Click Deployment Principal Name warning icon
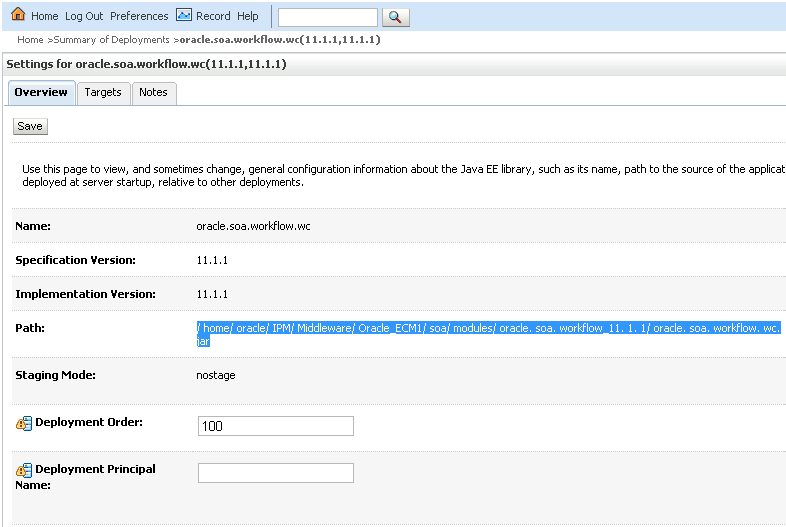 (x=24, y=470)
